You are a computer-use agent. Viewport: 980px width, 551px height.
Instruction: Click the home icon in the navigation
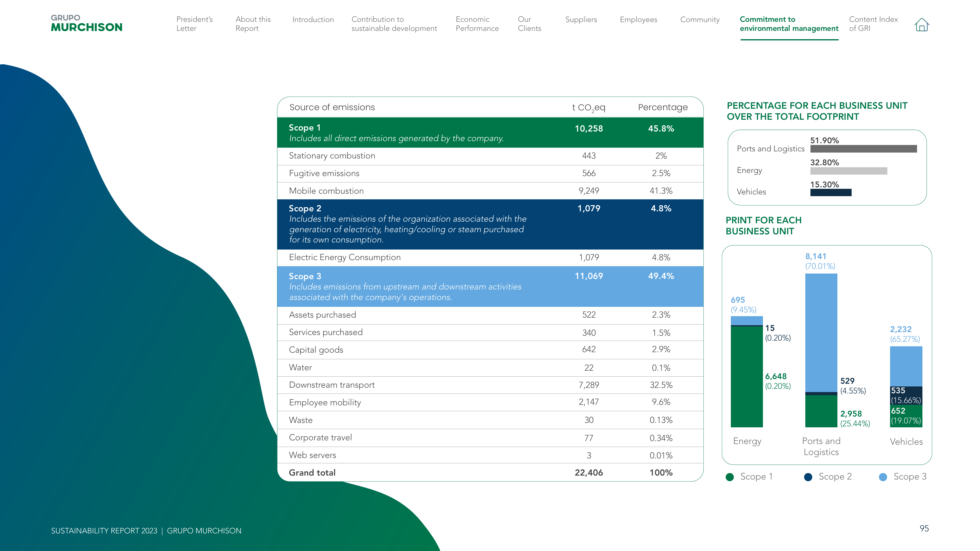[x=921, y=25]
